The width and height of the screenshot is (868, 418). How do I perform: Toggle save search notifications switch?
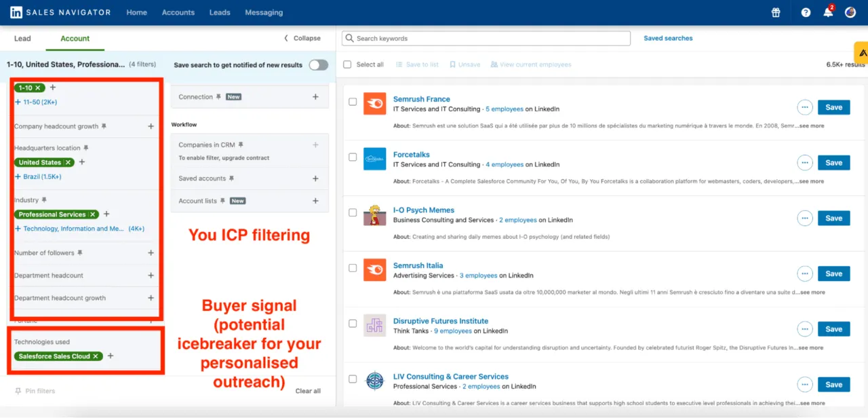click(318, 65)
